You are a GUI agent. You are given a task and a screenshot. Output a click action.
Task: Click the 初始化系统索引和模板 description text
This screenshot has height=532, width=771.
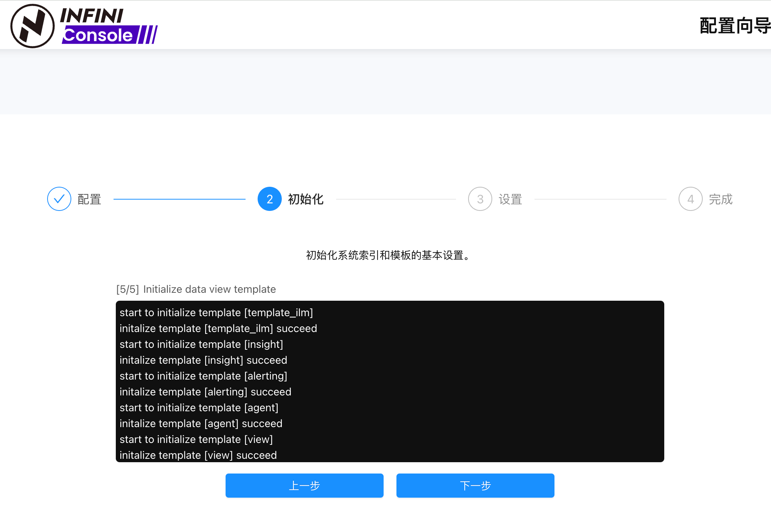point(389,255)
